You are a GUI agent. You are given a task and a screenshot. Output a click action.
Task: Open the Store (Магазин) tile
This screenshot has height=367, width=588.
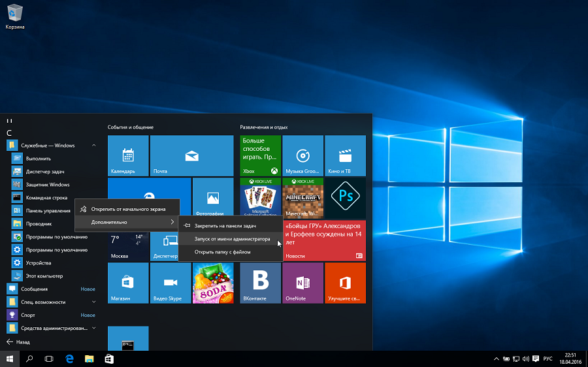tap(128, 283)
